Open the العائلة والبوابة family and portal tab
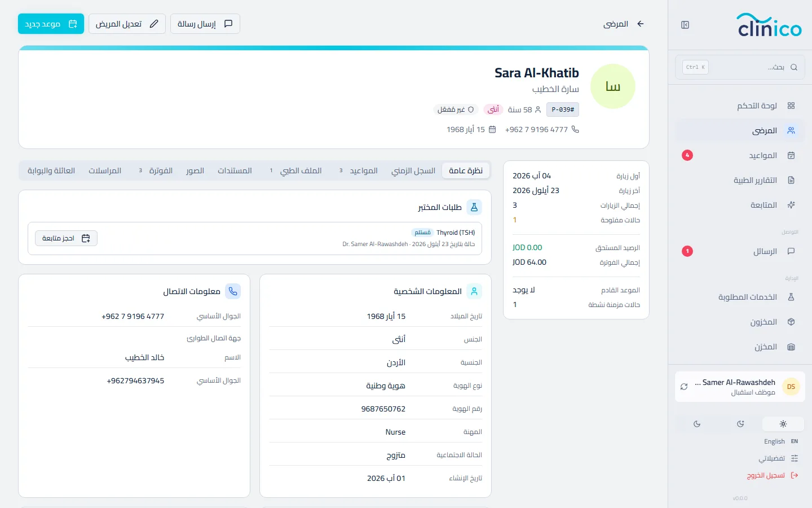Image resolution: width=812 pixels, height=508 pixels. (51, 170)
